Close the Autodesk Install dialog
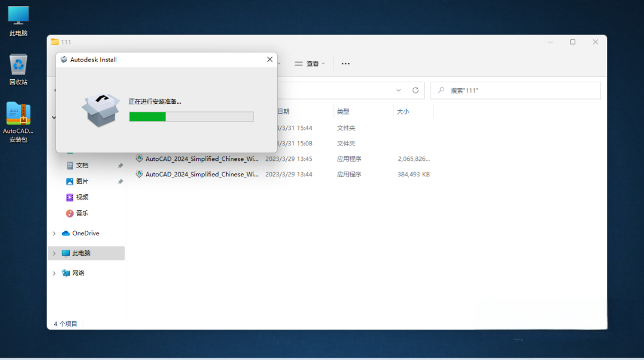Screen dimensions: 644x360 coord(270,60)
